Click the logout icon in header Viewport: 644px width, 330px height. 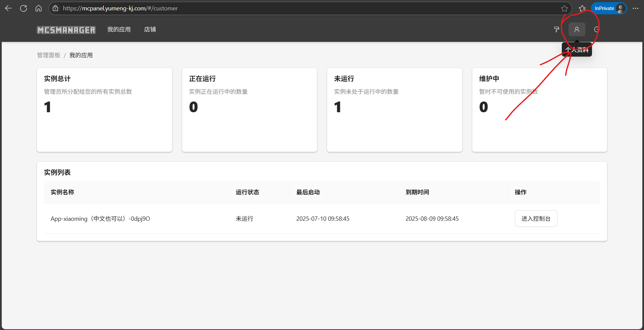597,29
